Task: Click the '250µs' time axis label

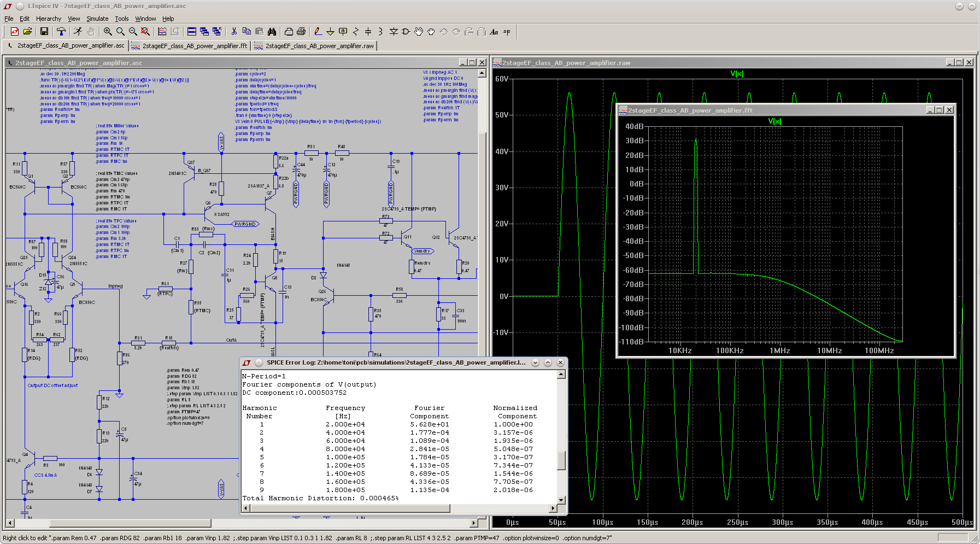Action: coord(737,523)
